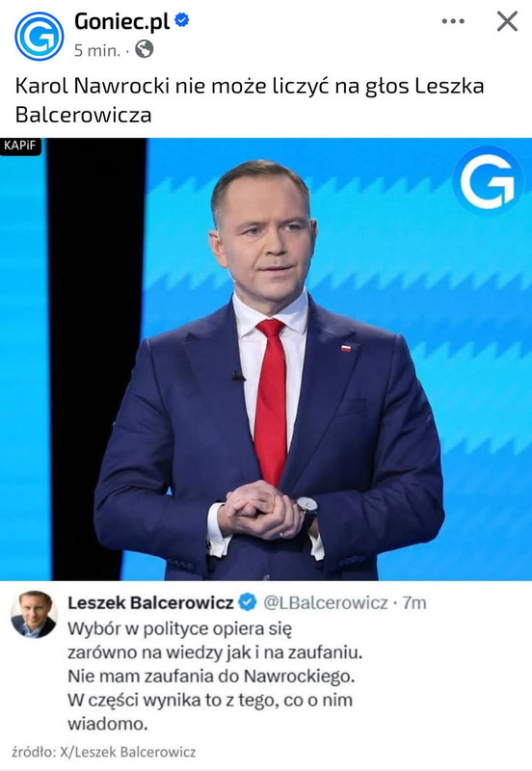Viewport: 532px width, 771px height.
Task: Click the "źródło: X/Leszek Balcerowicz" caption
Action: pyautogui.click(x=104, y=752)
